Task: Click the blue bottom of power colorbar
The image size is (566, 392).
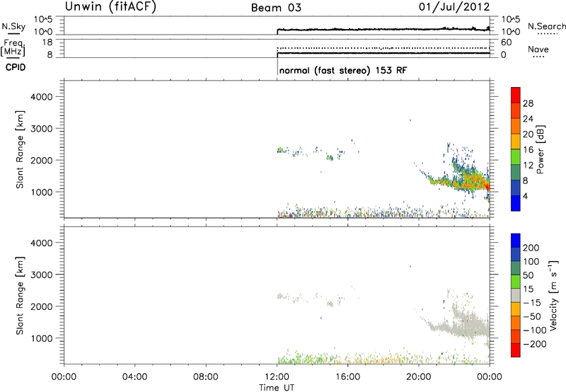Action: pos(516,203)
